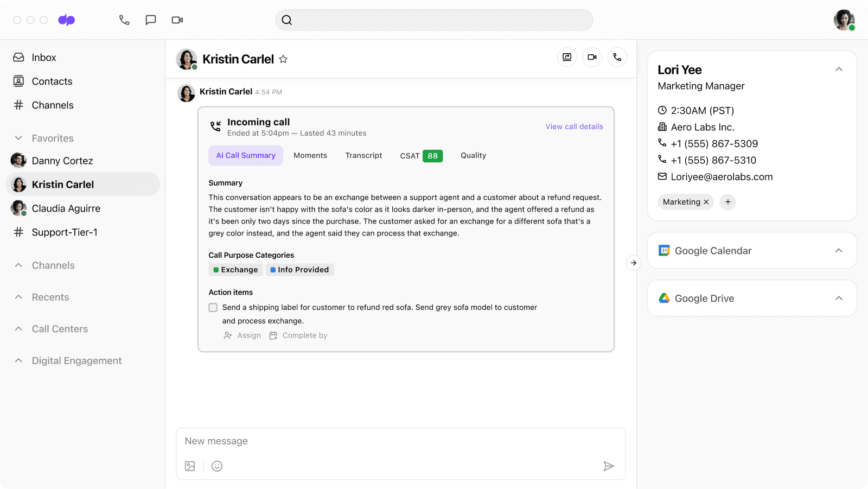Star Kristin Carlel as a favorite
The image size is (868, 489).
coord(283,59)
